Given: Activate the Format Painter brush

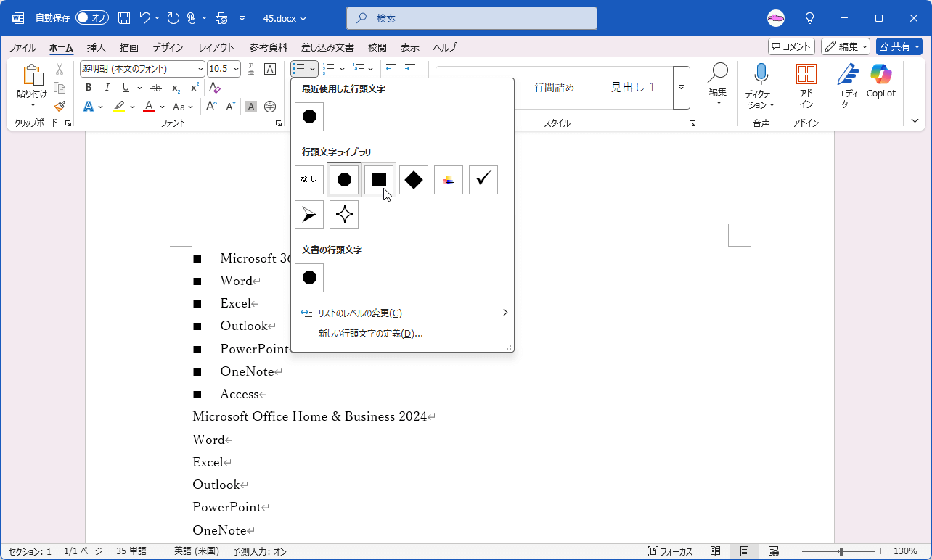Looking at the screenshot, I should [60, 107].
